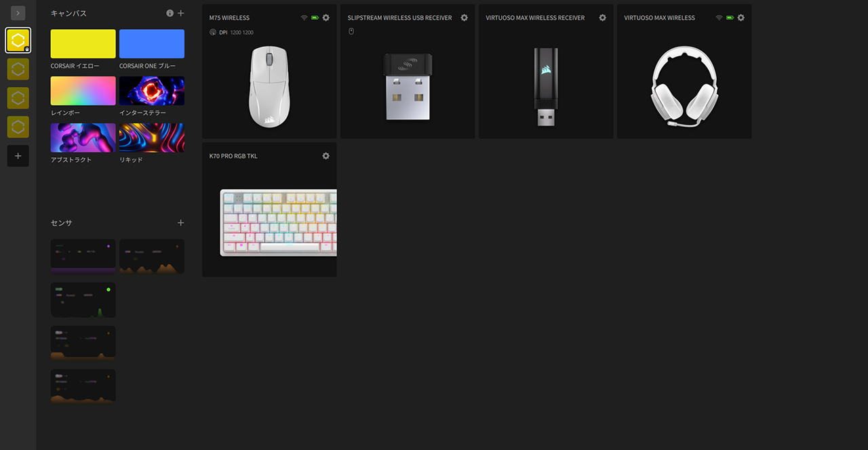The image size is (868, 450).
Task: Click the センサ section heading
Action: click(61, 223)
